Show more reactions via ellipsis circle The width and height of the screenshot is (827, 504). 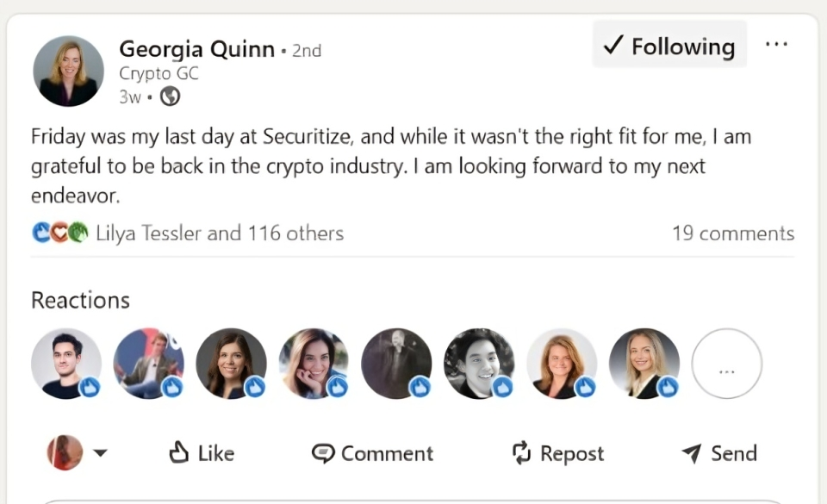click(726, 364)
